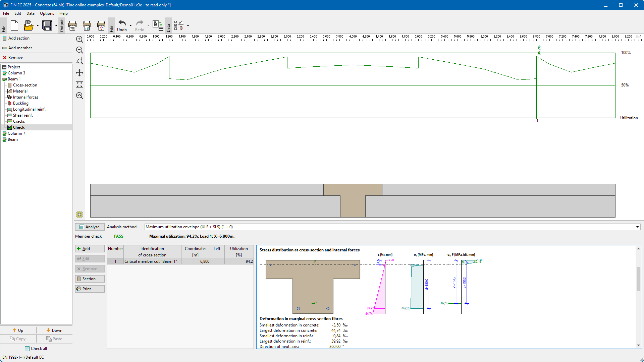Click the Undo arrow icon

(122, 23)
